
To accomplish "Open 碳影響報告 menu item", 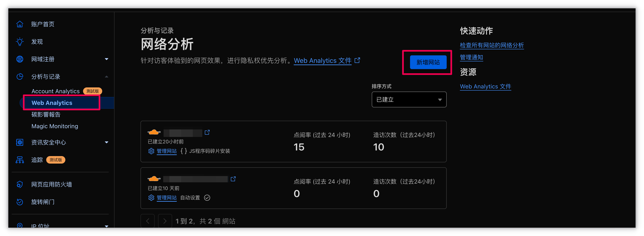I will click(x=46, y=114).
